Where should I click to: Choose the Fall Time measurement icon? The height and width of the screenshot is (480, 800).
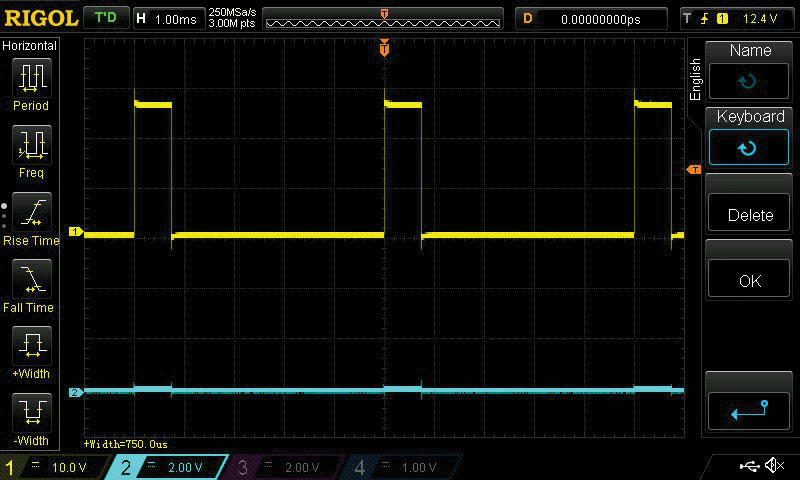[x=31, y=280]
